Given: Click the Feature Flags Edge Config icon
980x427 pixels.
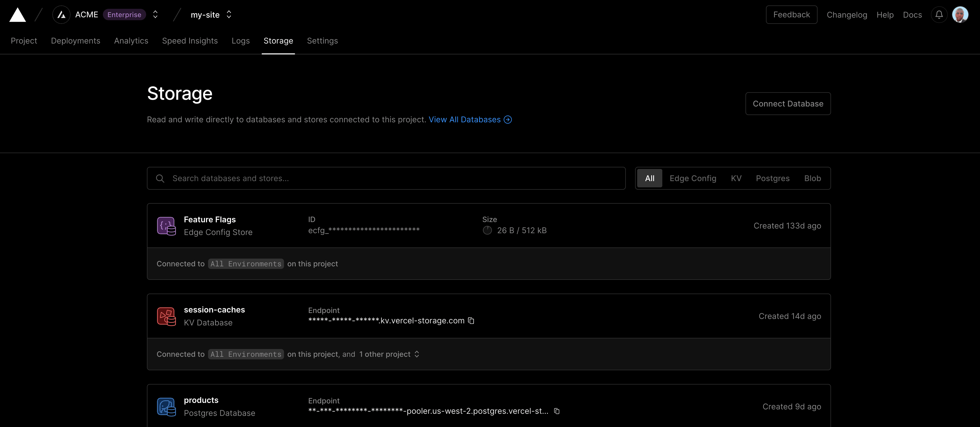Looking at the screenshot, I should click(x=166, y=226).
